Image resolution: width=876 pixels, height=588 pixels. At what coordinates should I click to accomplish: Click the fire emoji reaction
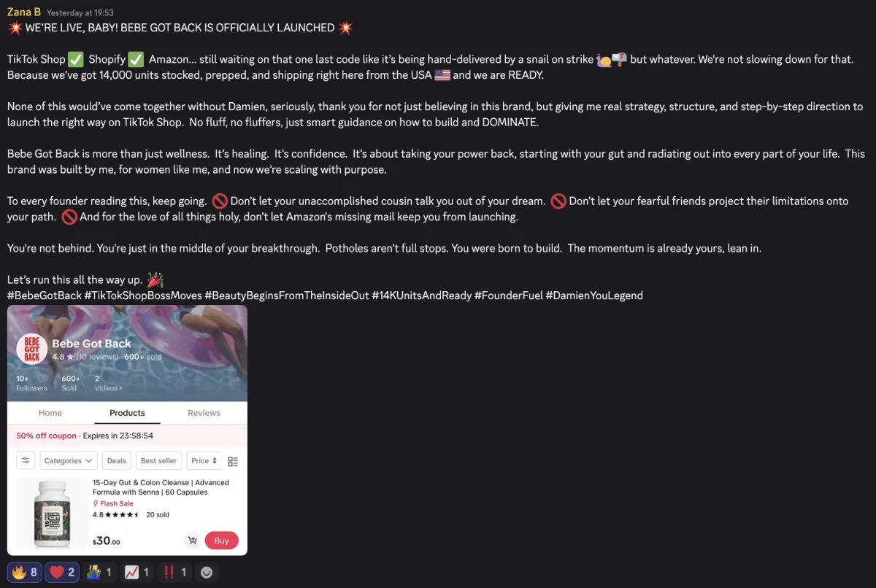25,573
